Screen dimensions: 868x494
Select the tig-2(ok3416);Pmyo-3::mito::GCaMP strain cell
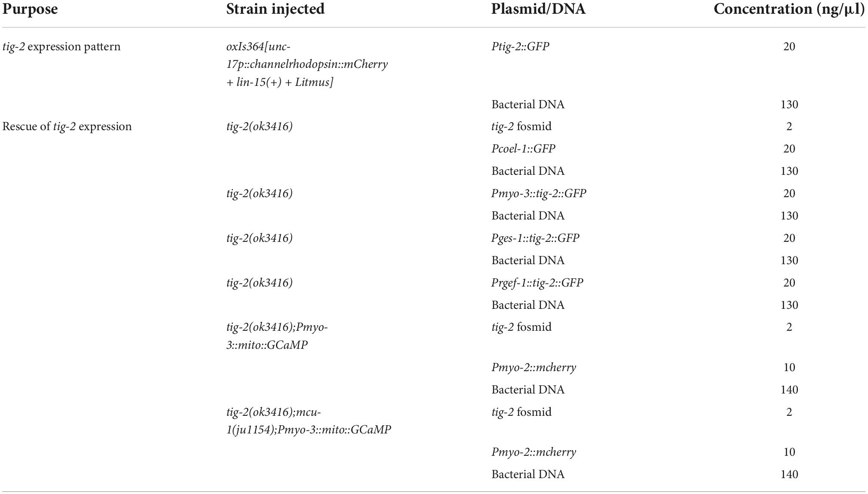277,336
